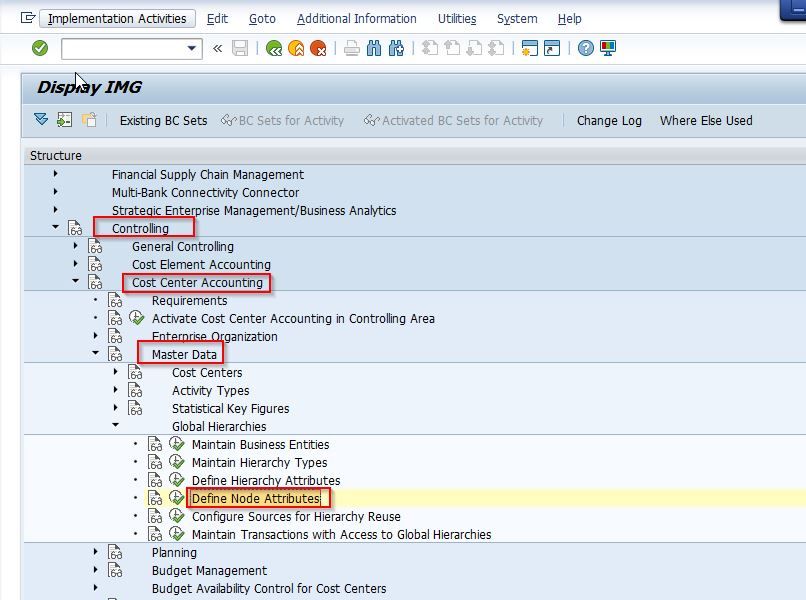The height and width of the screenshot is (600, 806).
Task: Click the collapse/position tree icon beside Existing BC Sets
Action: (65, 120)
